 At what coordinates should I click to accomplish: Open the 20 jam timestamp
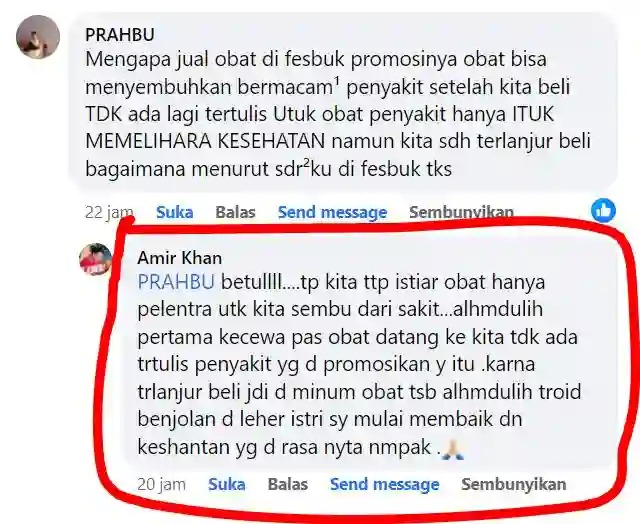[x=161, y=484]
